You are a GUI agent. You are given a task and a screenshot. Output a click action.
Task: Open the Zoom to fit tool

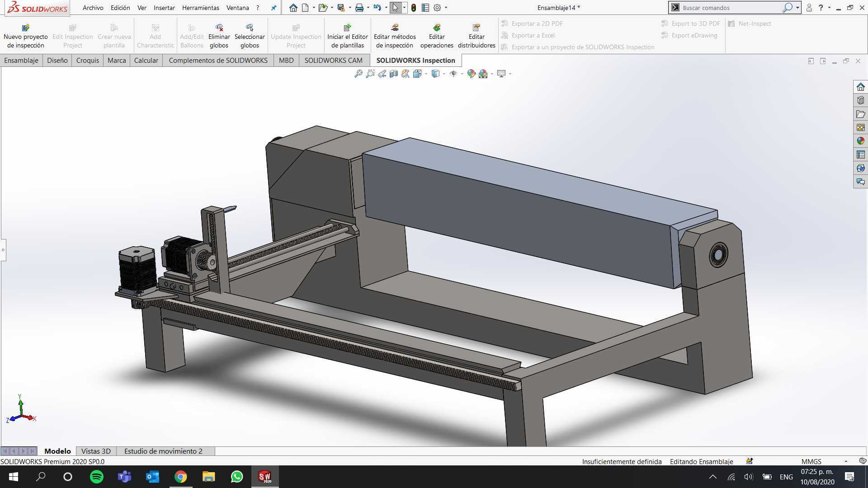359,74
